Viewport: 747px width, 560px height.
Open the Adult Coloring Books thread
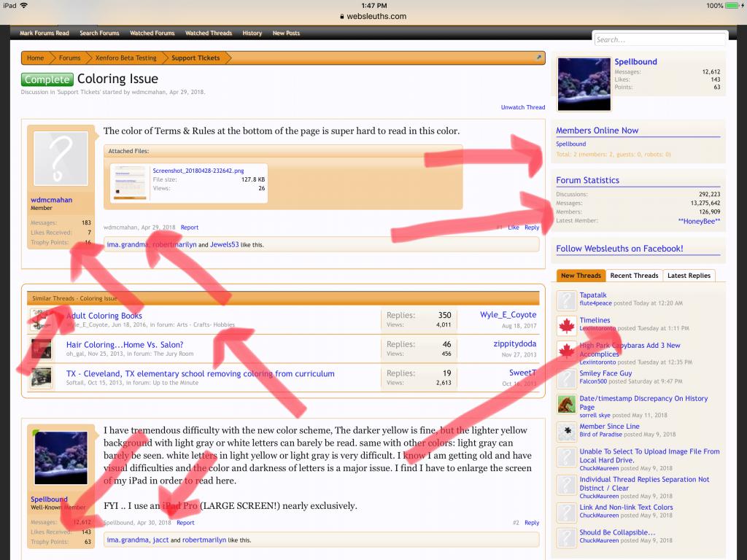tap(104, 316)
